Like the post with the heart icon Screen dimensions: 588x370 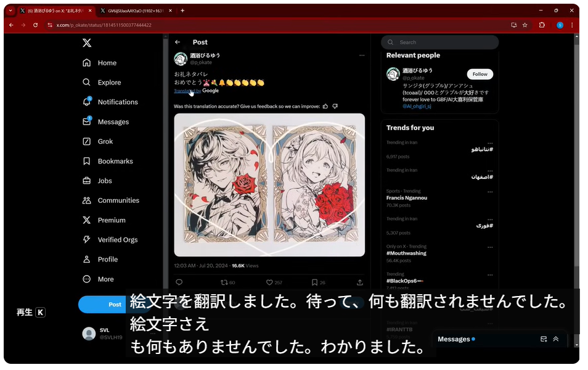(x=269, y=282)
